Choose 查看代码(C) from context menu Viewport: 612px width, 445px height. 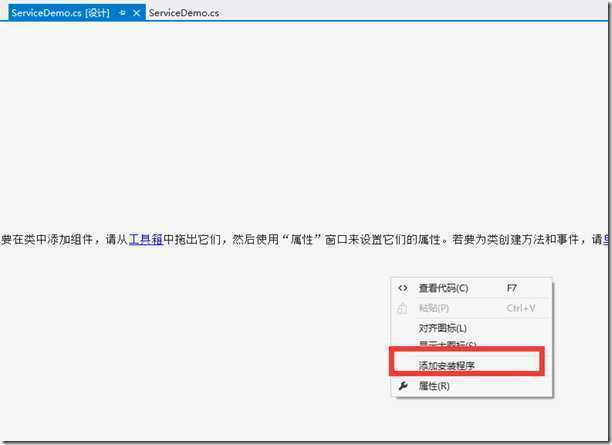pyautogui.click(x=471, y=288)
